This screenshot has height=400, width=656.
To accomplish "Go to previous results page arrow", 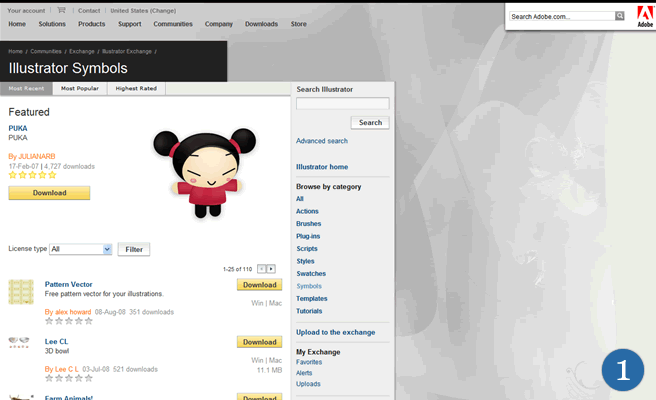I will pyautogui.click(x=262, y=269).
